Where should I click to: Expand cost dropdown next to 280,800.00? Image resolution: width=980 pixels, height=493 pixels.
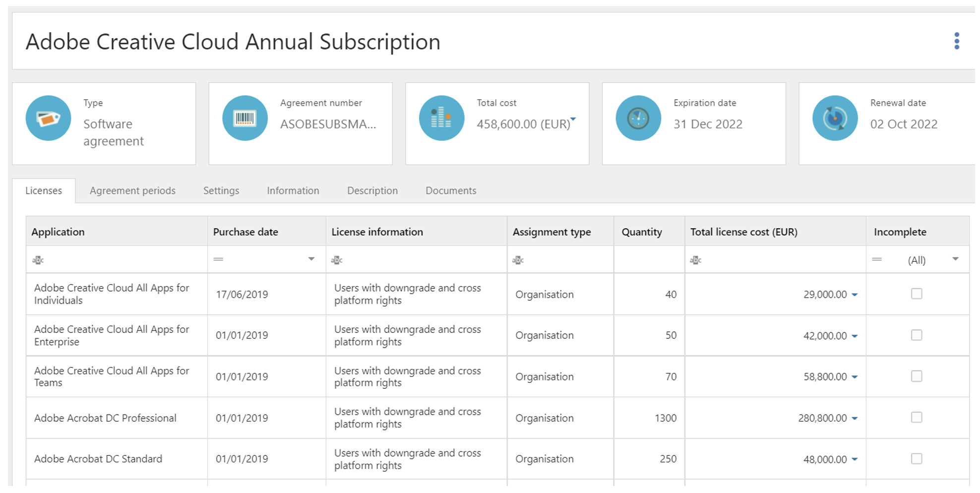[855, 419]
